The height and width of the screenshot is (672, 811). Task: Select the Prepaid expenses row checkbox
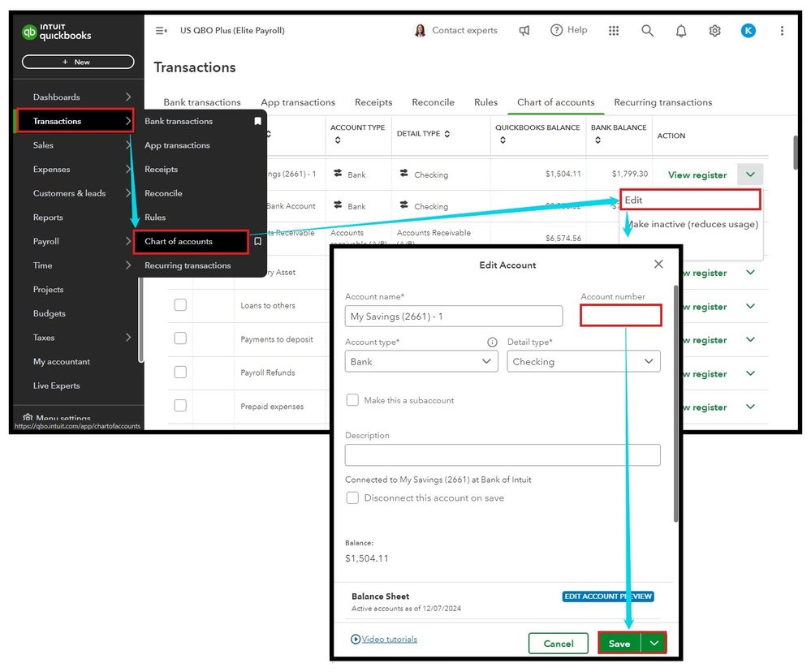click(x=180, y=405)
